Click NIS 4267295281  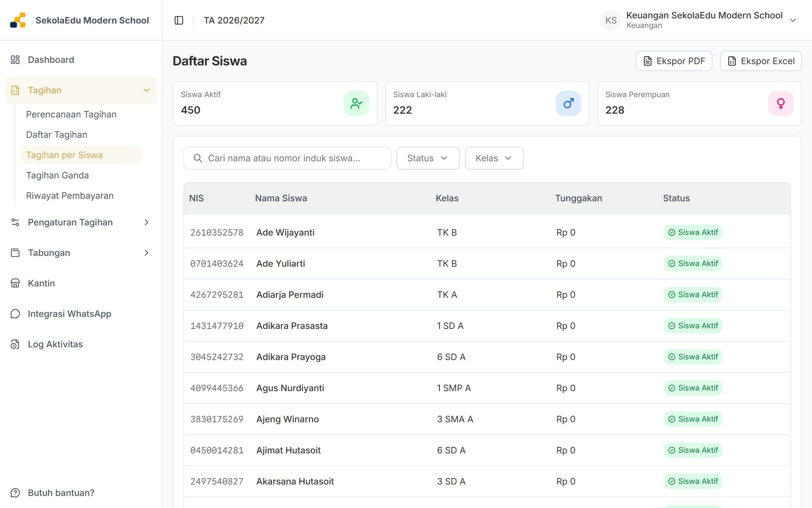click(x=217, y=295)
